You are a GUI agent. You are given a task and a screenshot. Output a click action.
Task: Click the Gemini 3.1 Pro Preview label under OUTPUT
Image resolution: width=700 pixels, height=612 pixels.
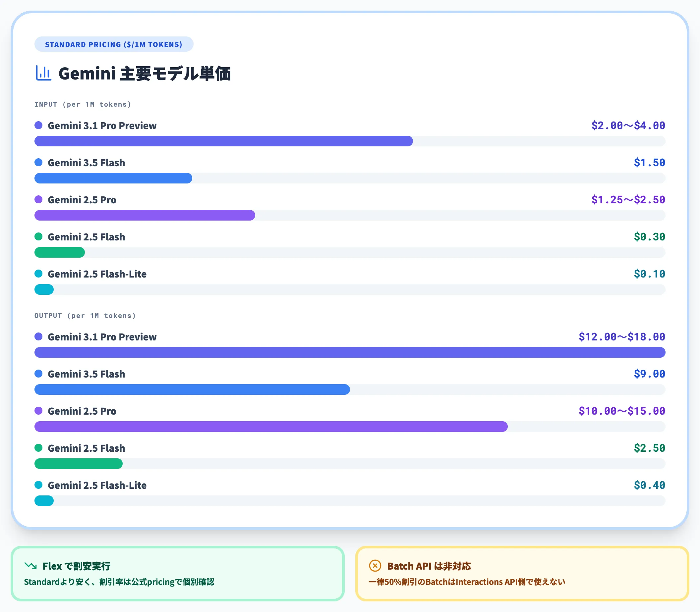[x=102, y=337]
